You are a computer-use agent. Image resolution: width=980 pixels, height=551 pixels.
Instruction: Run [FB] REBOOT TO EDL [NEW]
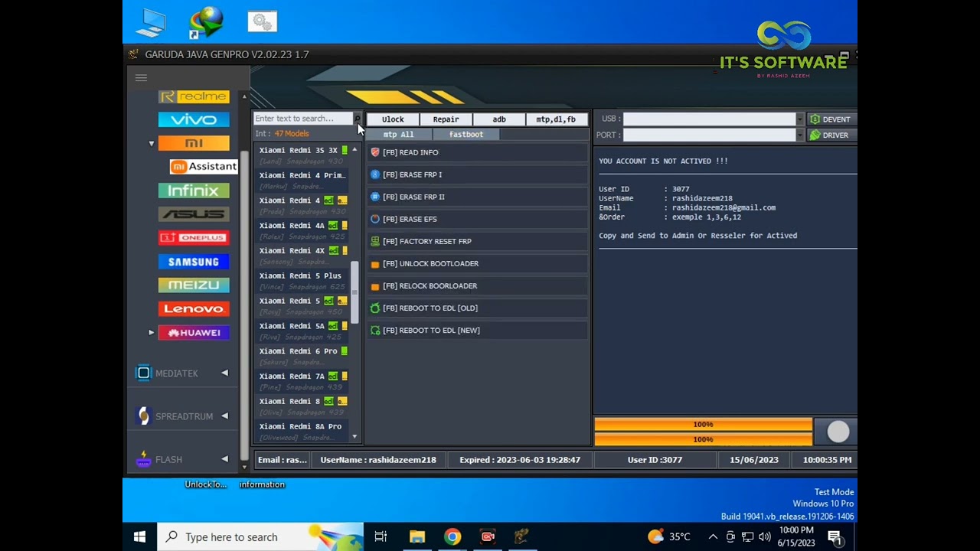pyautogui.click(x=477, y=330)
